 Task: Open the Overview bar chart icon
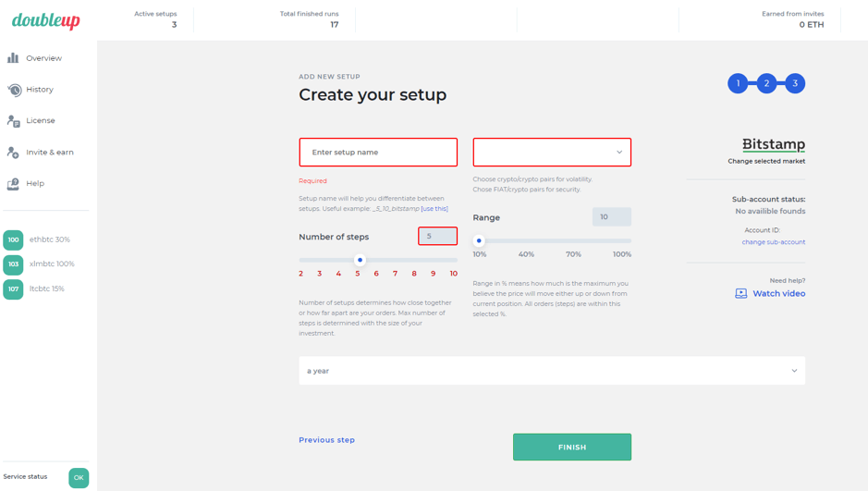tap(13, 58)
